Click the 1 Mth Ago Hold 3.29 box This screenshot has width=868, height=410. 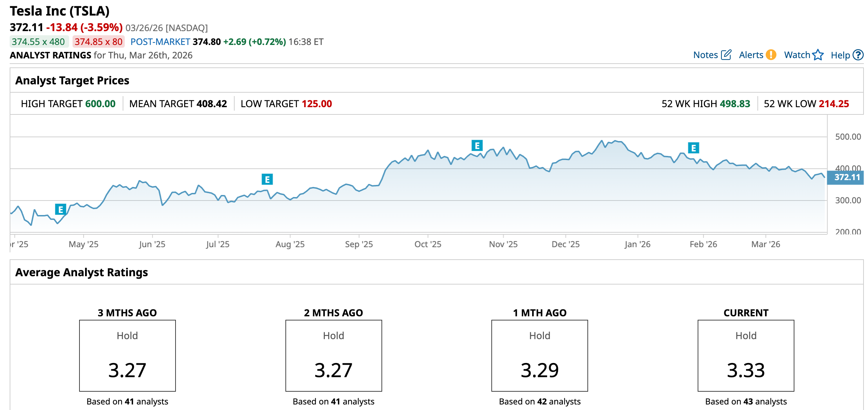click(x=539, y=355)
